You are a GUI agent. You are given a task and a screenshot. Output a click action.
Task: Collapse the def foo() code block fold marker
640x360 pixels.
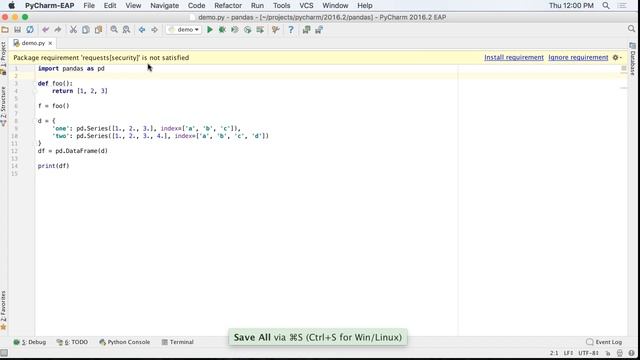pyautogui.click(x=35, y=83)
